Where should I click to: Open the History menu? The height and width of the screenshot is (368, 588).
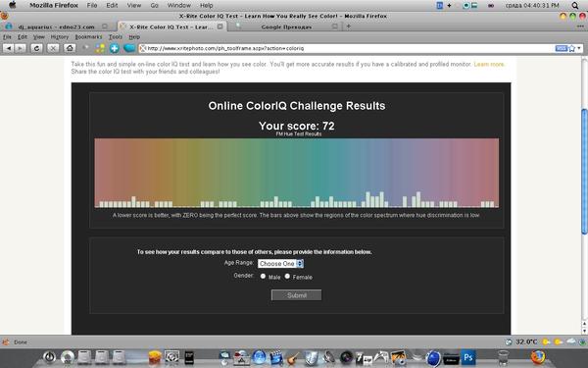tap(60, 37)
